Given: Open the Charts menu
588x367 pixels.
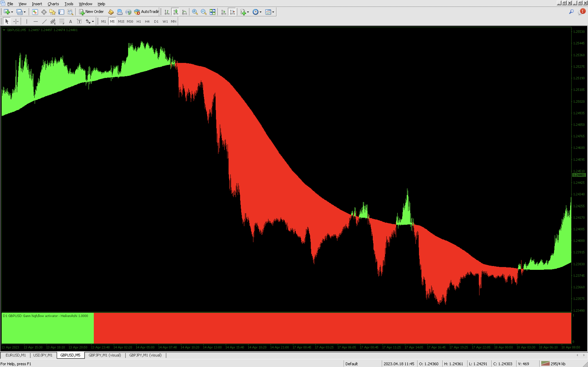Looking at the screenshot, I should tap(53, 4).
